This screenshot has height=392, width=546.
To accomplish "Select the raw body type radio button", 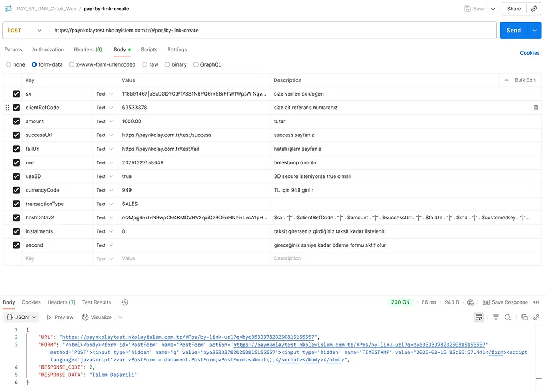I will [145, 64].
